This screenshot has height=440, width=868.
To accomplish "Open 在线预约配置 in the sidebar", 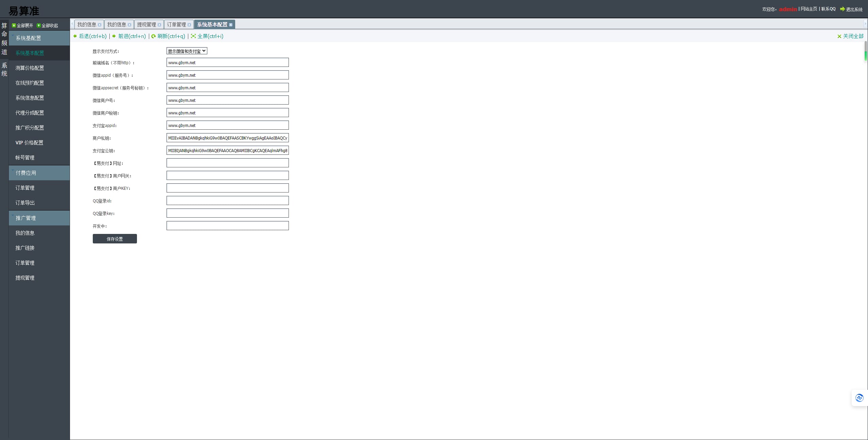I will [39, 83].
